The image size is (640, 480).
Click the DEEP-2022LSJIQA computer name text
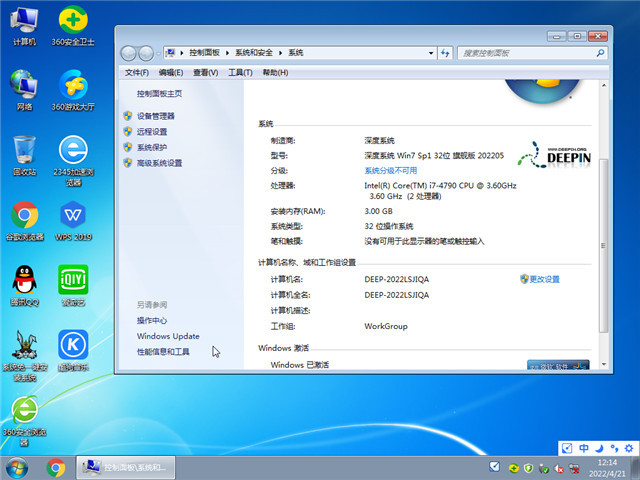coord(396,279)
